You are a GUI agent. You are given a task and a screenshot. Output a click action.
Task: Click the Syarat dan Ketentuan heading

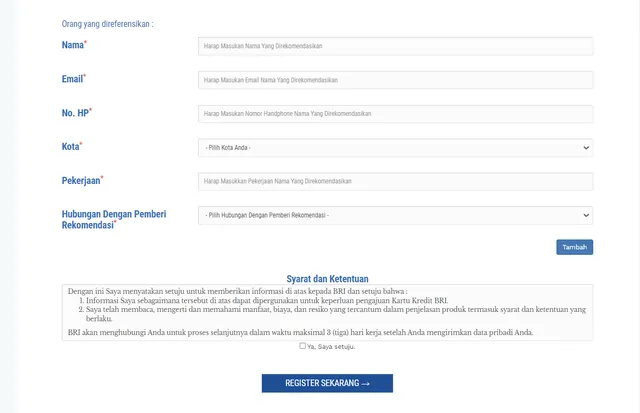pos(327,277)
